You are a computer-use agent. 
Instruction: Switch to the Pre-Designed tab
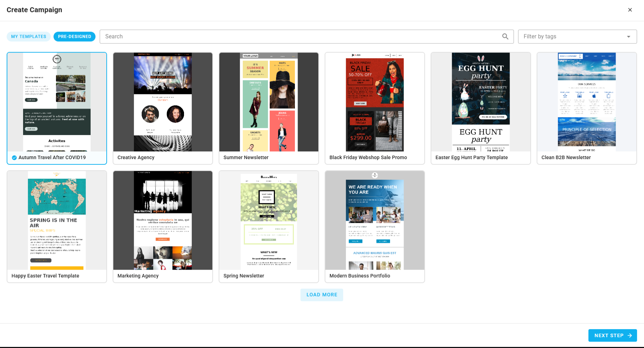[75, 36]
